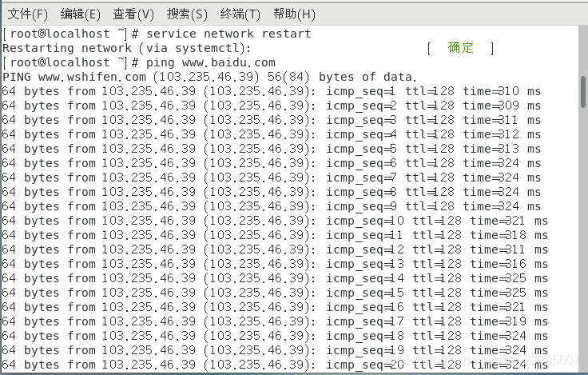Click the ping reply line icmp_seq=17

pos(276,321)
